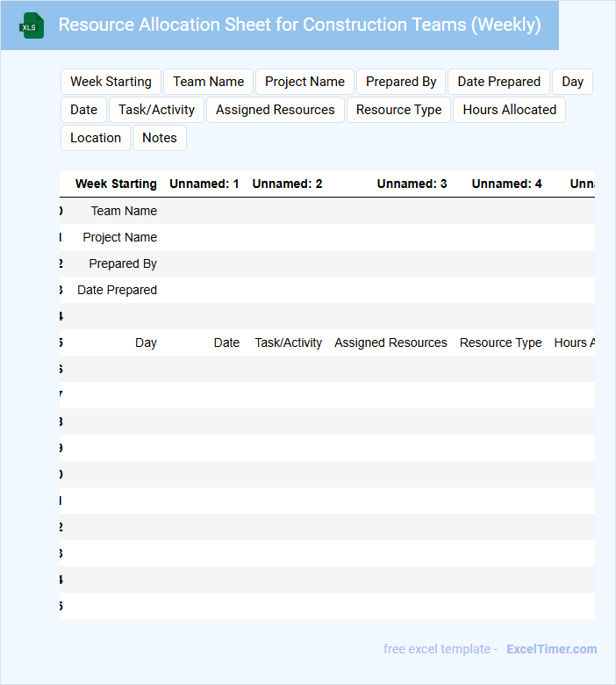Open the ExcelTimer.com link
This screenshot has height=685, width=616.
(551, 649)
